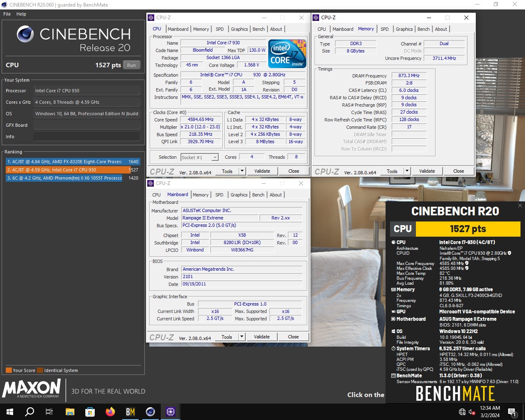Select AMD Phenom II X6 ranking entry
Image resolution: width=525 pixels, height=420 pixels.
click(x=73, y=178)
